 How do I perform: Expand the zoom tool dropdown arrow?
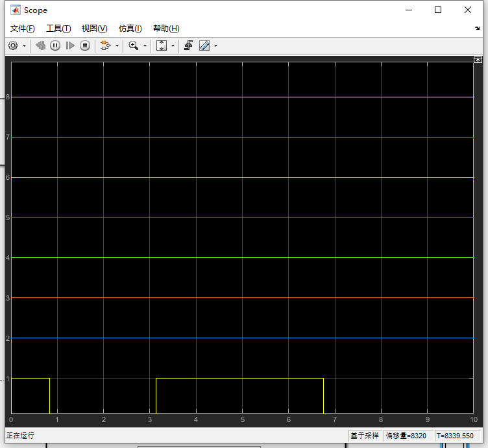point(145,45)
